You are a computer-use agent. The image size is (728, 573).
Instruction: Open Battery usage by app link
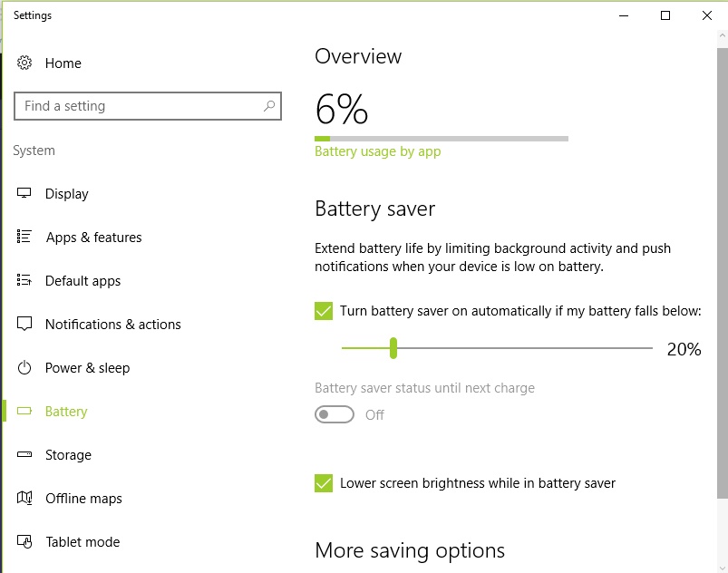tap(377, 151)
